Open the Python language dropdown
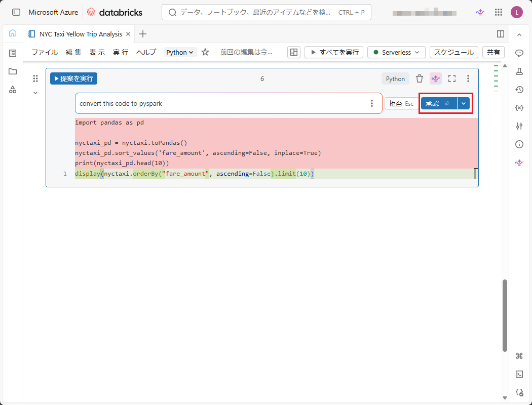The width and height of the screenshot is (532, 405). pos(180,52)
